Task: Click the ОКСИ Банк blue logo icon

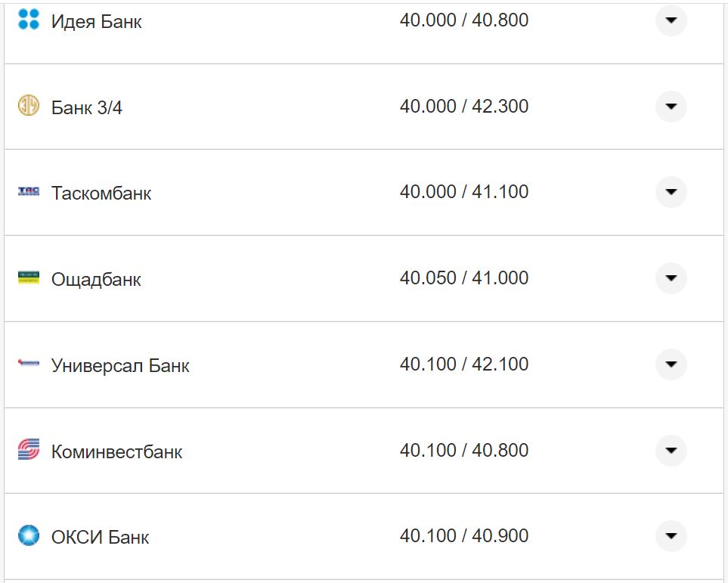Action: (x=28, y=536)
